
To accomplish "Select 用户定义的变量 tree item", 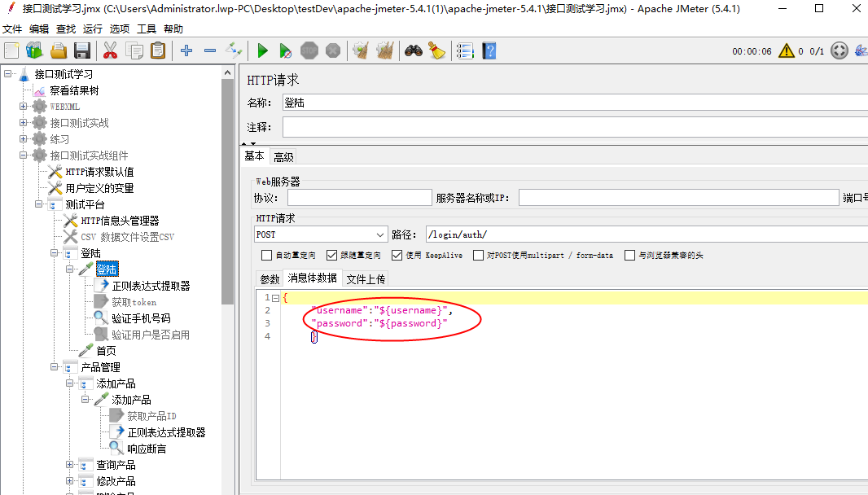I will tap(99, 188).
